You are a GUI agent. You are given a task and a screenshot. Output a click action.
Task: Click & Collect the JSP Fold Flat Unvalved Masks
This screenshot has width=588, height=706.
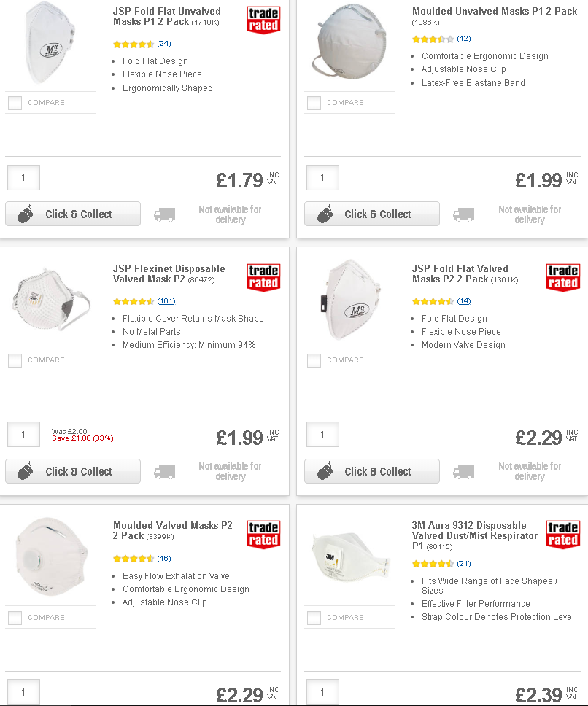(x=73, y=214)
